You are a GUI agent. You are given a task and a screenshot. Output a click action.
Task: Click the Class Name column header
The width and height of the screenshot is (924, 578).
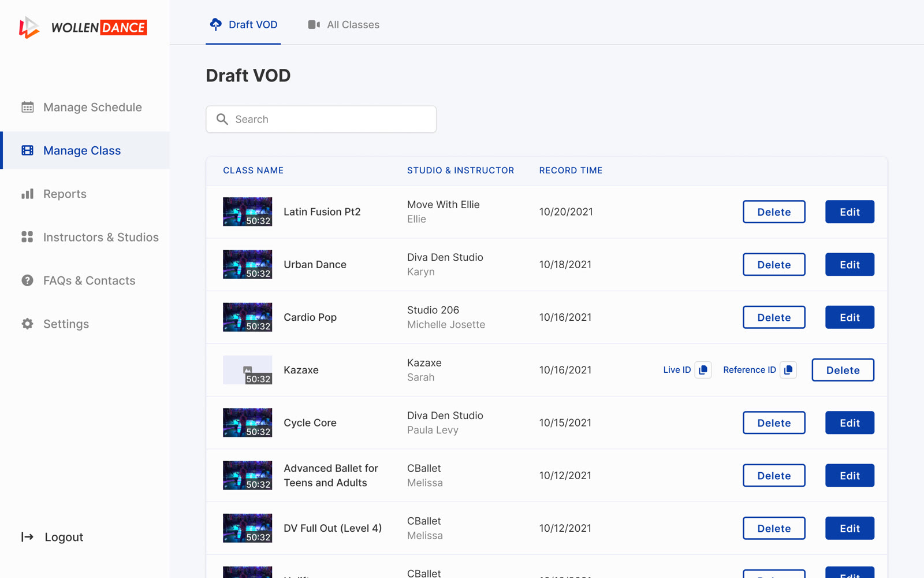(253, 171)
